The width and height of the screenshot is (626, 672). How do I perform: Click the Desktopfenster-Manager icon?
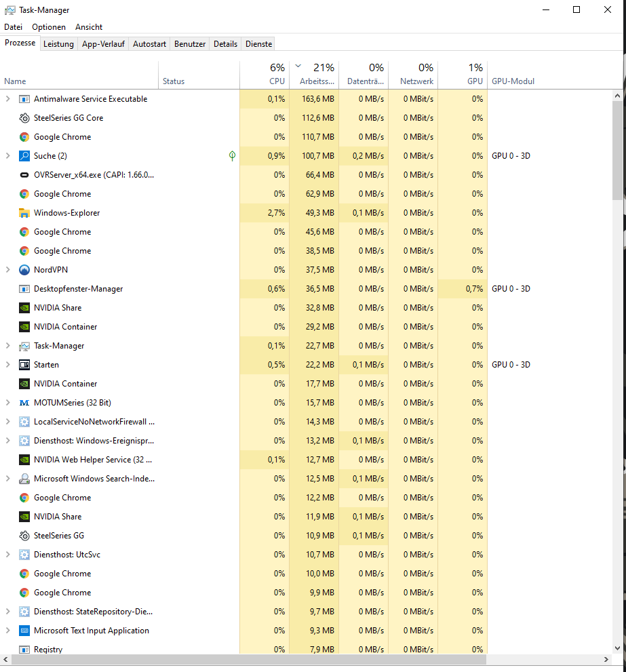click(x=24, y=289)
